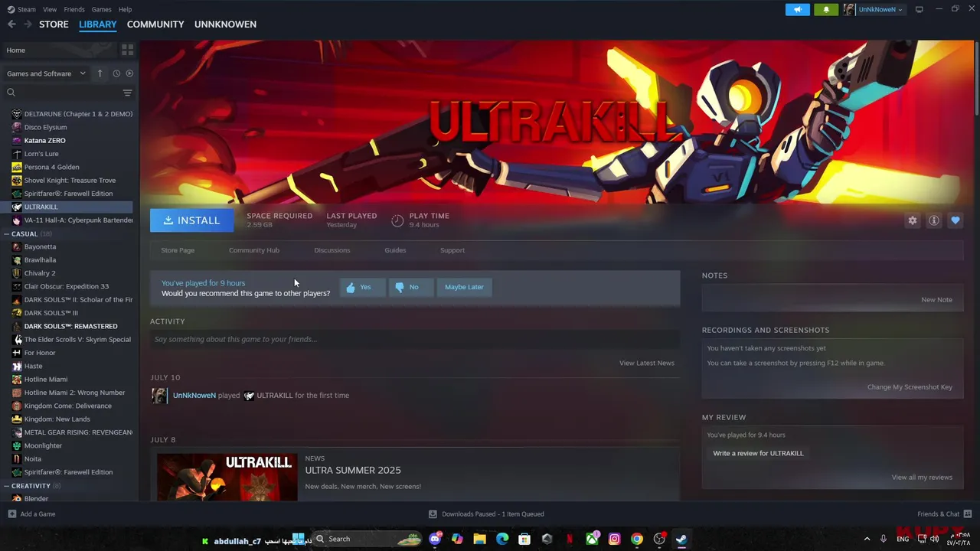
Task: Go to the STORE section
Action: pos(54,24)
